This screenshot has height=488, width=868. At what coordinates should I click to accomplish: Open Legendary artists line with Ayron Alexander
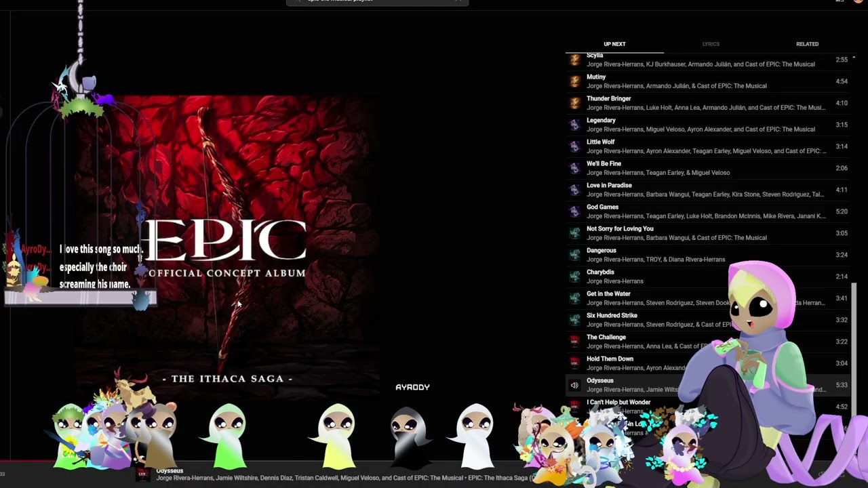click(x=701, y=129)
